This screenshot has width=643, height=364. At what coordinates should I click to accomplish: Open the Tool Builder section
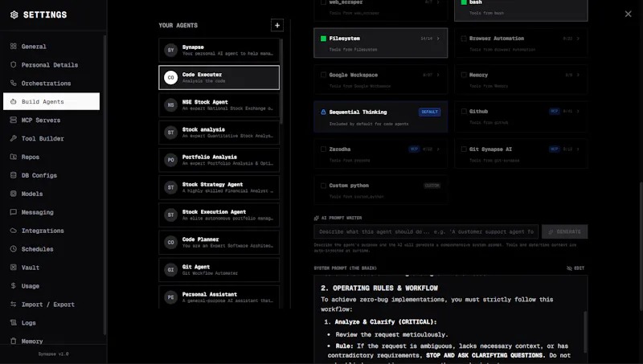pyautogui.click(x=51, y=138)
